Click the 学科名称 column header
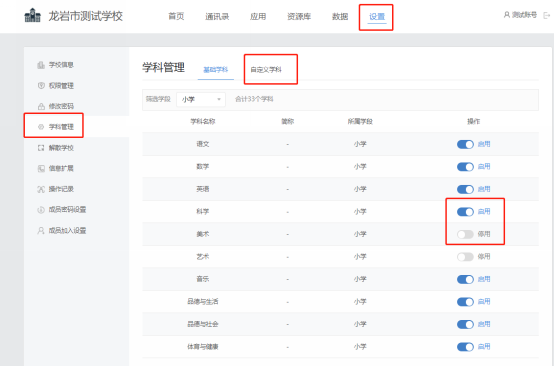 203,122
